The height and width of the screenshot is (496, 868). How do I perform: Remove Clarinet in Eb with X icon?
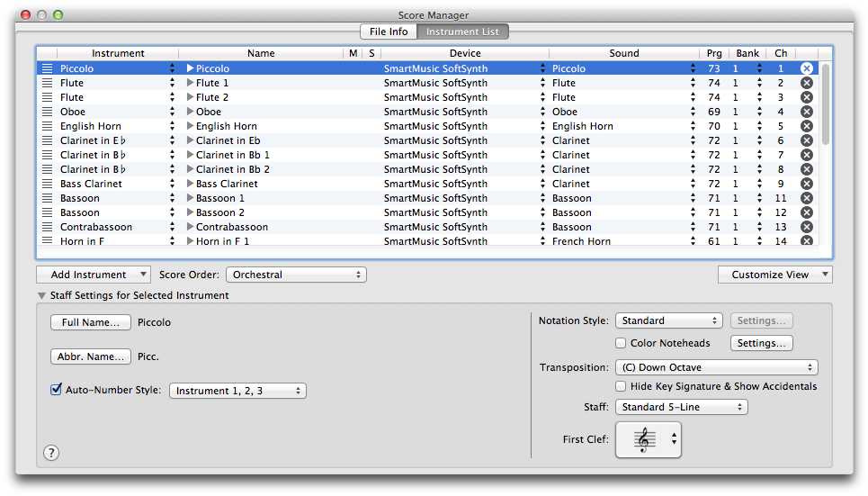pos(807,140)
